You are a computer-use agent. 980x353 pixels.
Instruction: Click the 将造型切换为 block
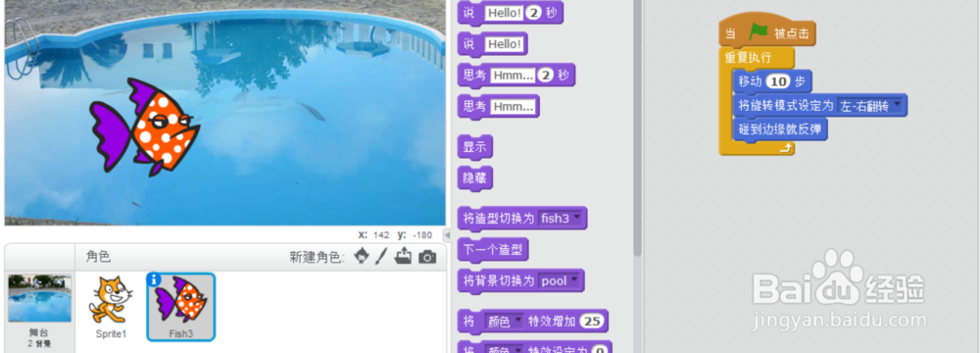(522, 219)
